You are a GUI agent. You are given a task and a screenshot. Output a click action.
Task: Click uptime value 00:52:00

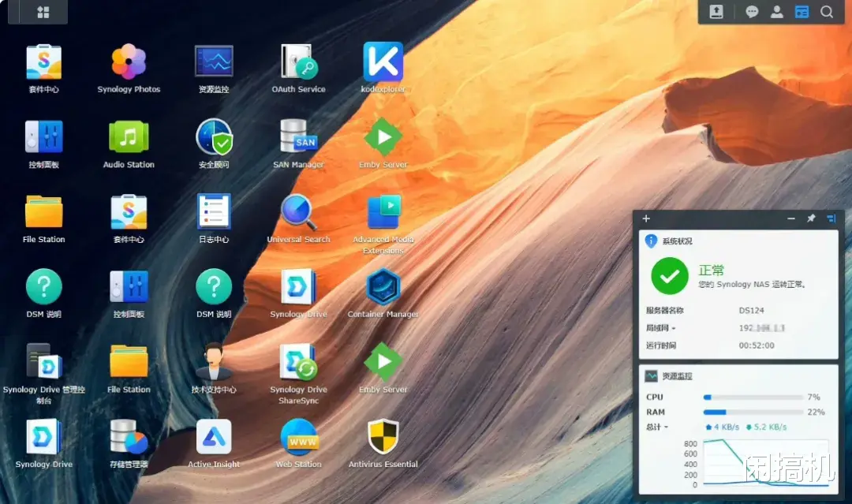(757, 345)
